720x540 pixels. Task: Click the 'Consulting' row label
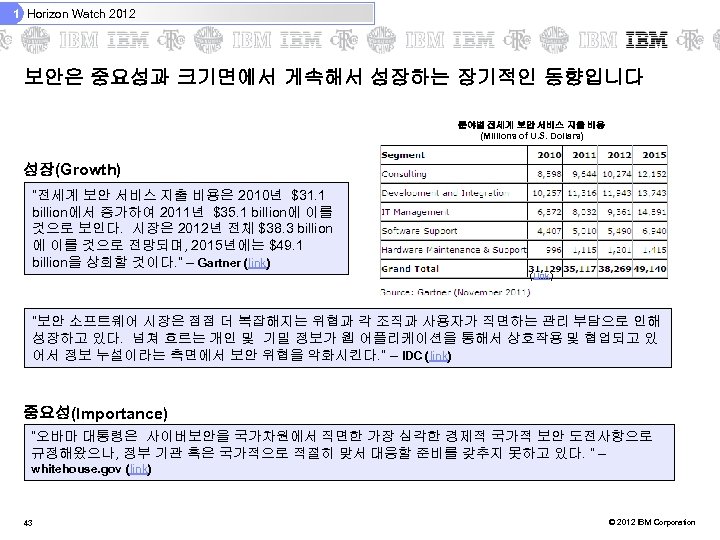[404, 174]
